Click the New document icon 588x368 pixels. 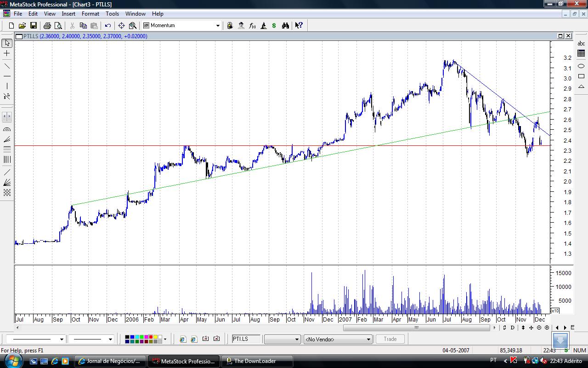click(x=11, y=26)
